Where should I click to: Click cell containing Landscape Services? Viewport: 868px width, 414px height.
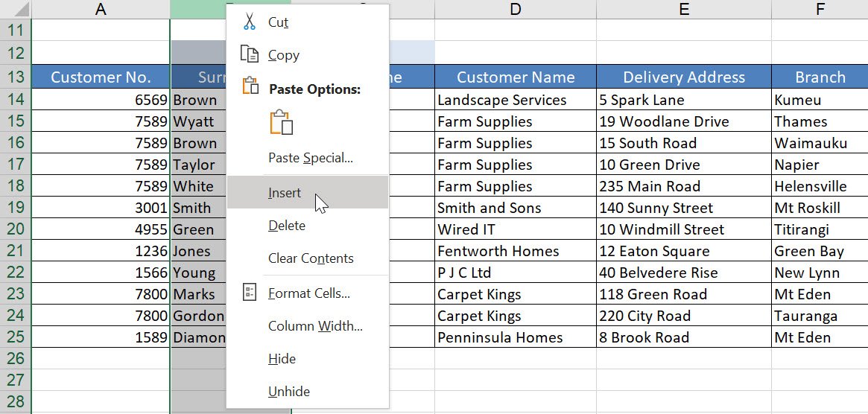click(516, 100)
